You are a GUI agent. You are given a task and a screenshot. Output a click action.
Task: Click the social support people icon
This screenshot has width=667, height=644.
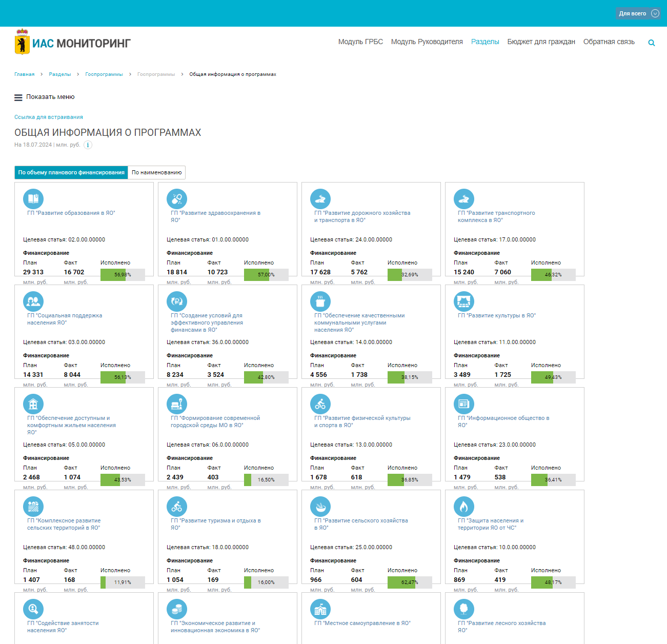[x=33, y=301]
